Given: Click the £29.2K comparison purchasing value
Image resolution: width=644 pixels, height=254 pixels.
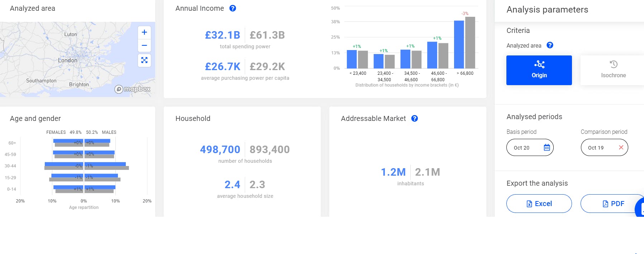Looking at the screenshot, I should [x=267, y=67].
